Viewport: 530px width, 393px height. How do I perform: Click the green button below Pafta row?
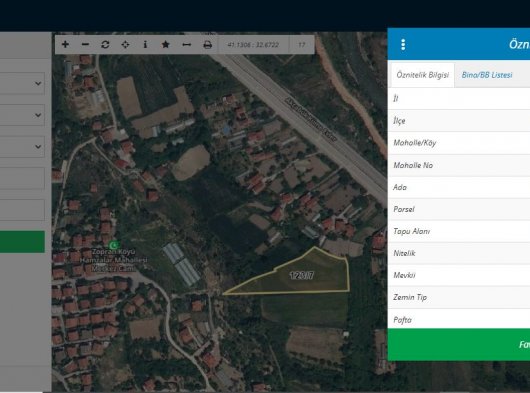click(459, 344)
